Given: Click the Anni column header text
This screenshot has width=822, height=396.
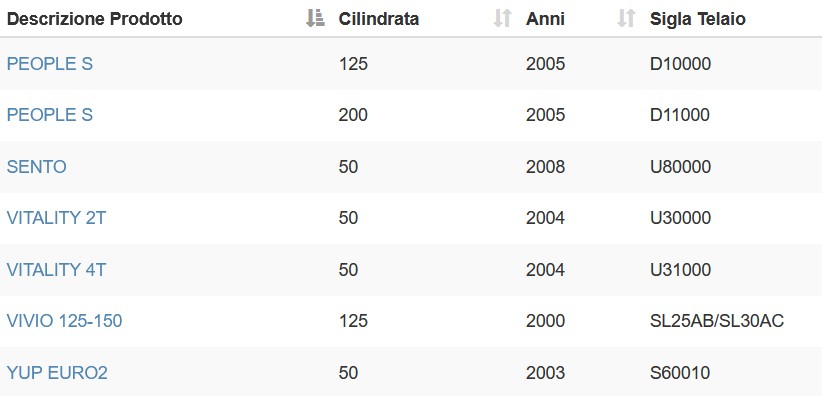Looking at the screenshot, I should pos(545,19).
